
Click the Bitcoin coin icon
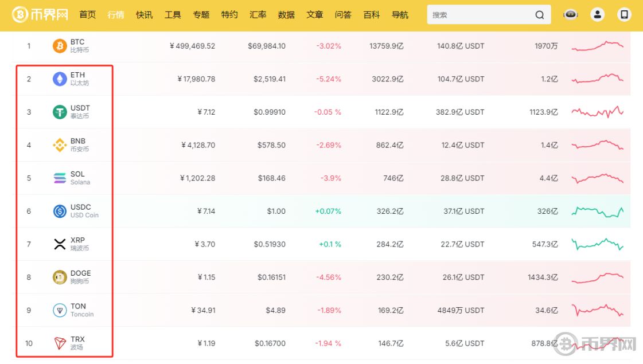[60, 46]
